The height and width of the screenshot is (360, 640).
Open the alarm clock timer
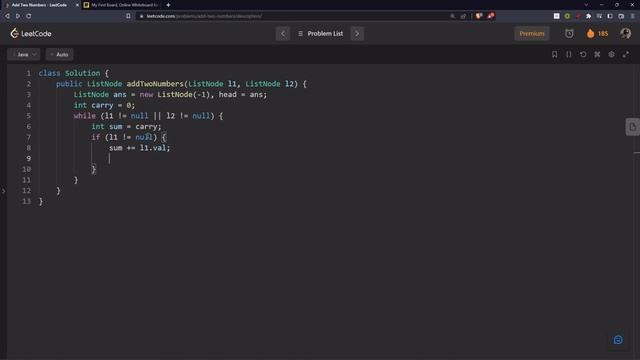click(x=569, y=33)
